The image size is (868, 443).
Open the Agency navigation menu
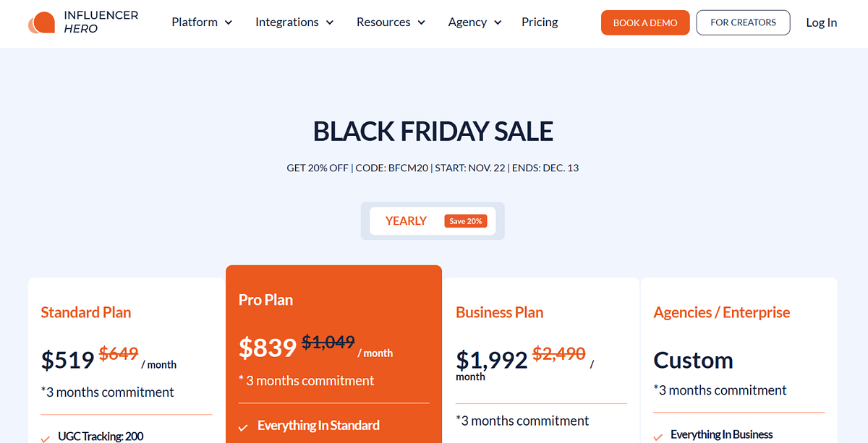[475, 22]
